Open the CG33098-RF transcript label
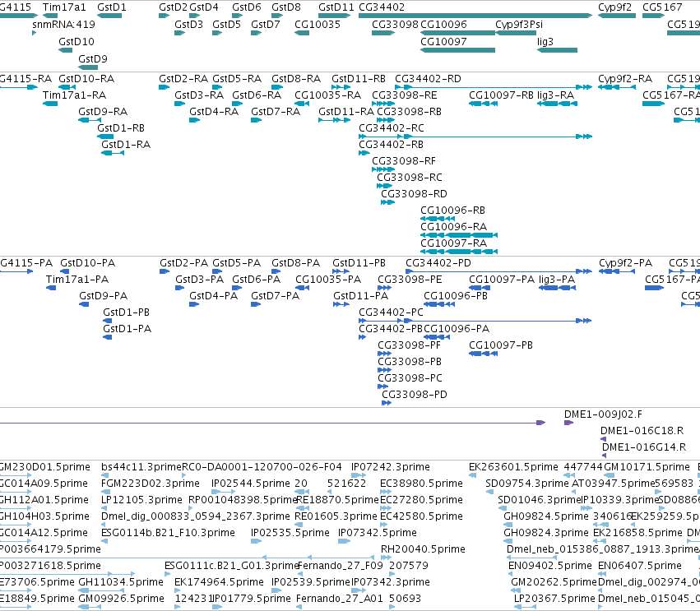700x611 pixels. point(404,161)
